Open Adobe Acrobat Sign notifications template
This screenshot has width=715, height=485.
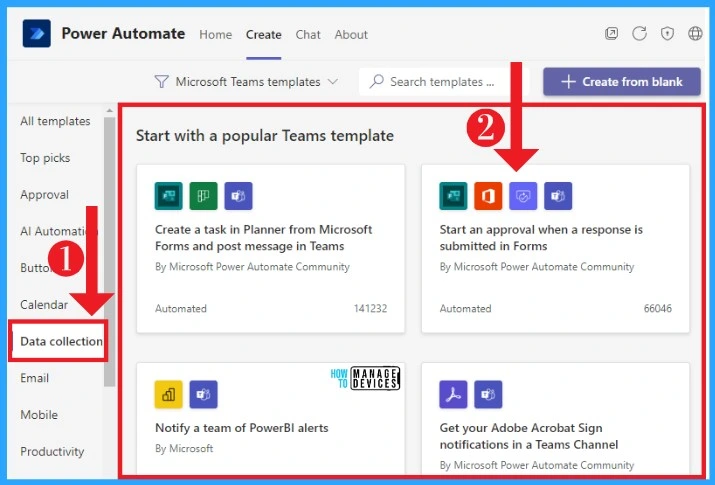click(x=529, y=436)
